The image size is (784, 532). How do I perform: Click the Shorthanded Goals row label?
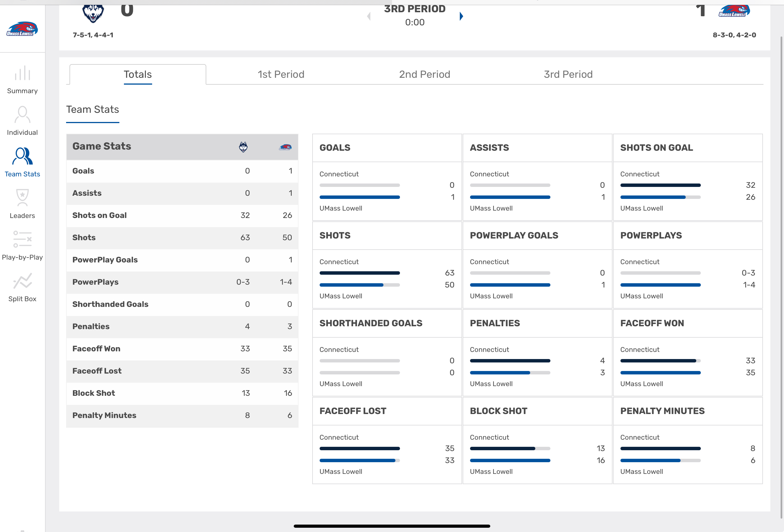tap(110, 304)
